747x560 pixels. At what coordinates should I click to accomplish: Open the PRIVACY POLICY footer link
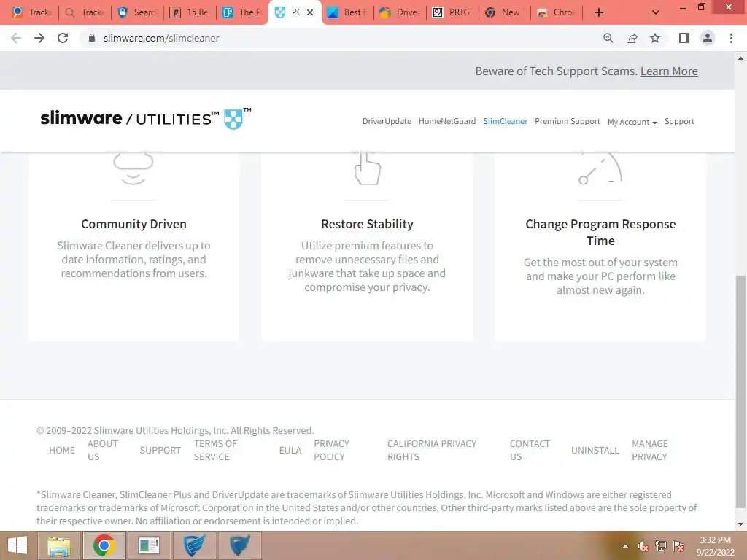[x=331, y=450]
